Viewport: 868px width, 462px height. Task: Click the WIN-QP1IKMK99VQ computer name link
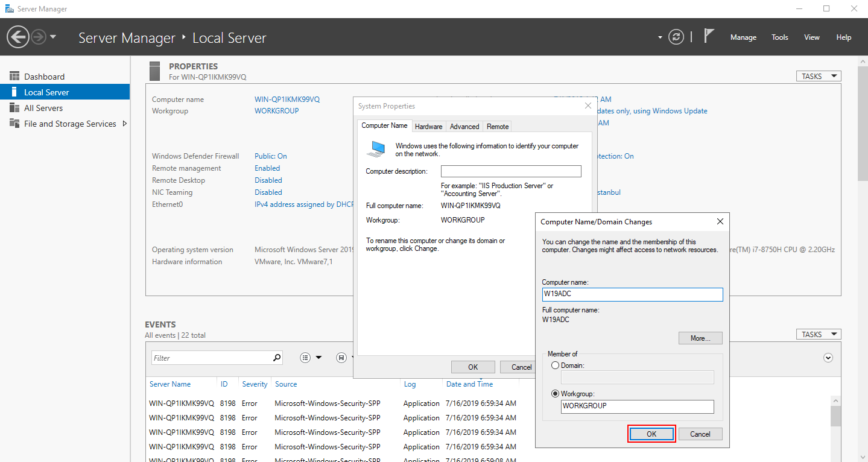pyautogui.click(x=287, y=100)
